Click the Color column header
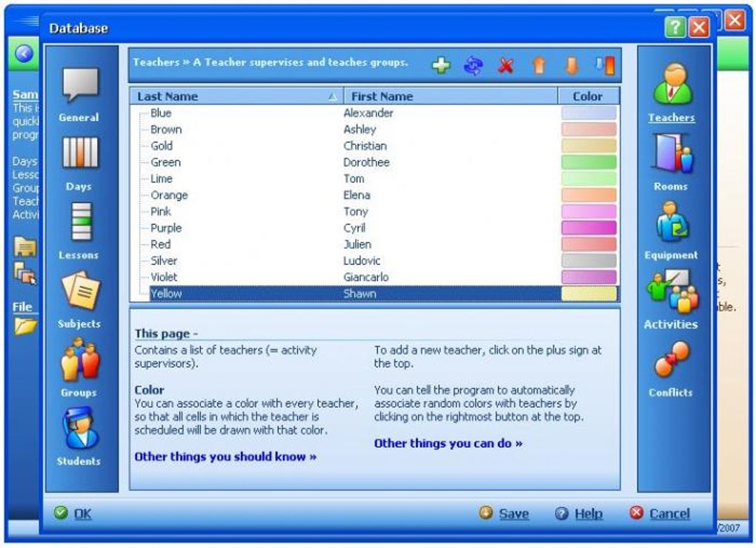756x548 pixels. [588, 96]
